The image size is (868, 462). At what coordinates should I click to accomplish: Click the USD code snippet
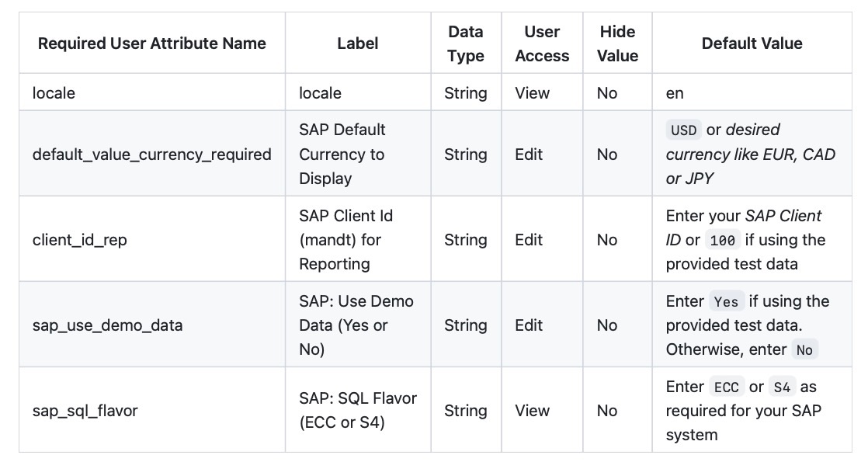[684, 130]
